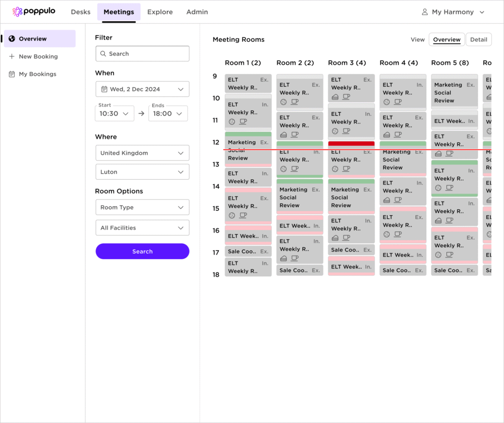Open the date dropdown showing Wed, 2 Dec 2024

pos(142,89)
